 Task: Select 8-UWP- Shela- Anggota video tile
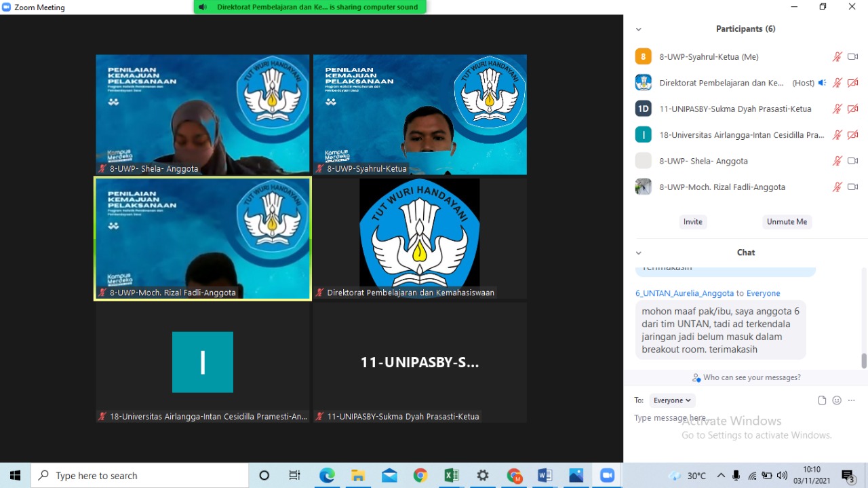tap(203, 115)
